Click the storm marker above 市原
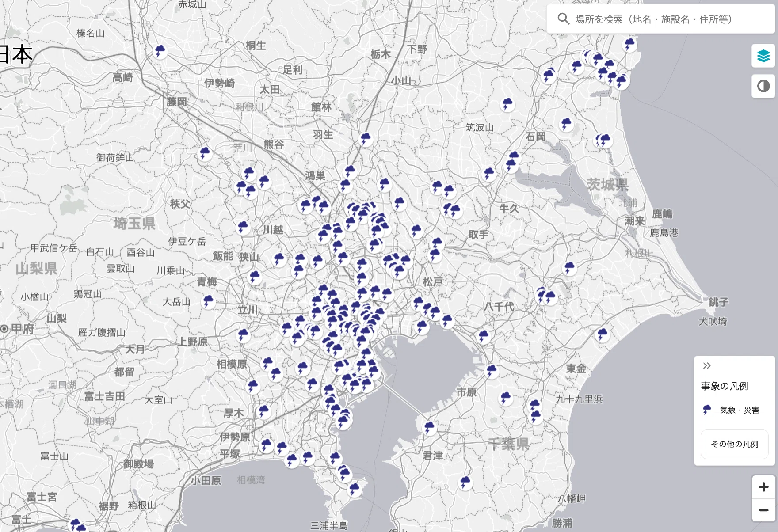The width and height of the screenshot is (778, 532). (492, 371)
